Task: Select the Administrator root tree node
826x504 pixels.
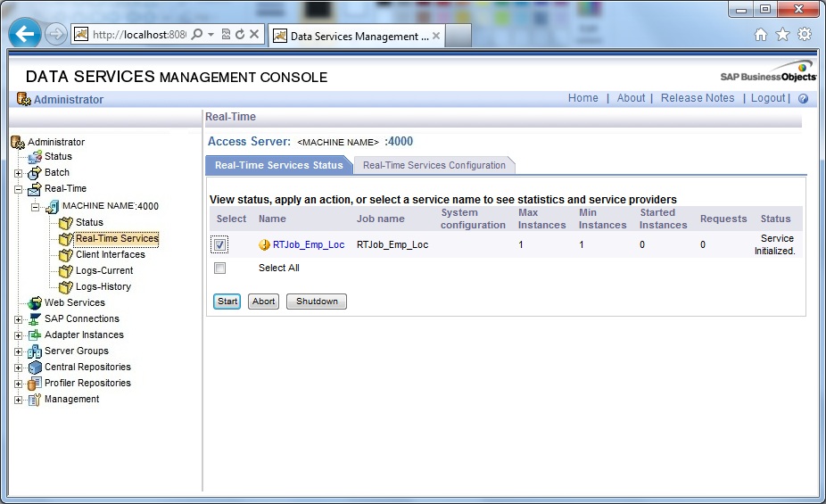Action: click(56, 142)
